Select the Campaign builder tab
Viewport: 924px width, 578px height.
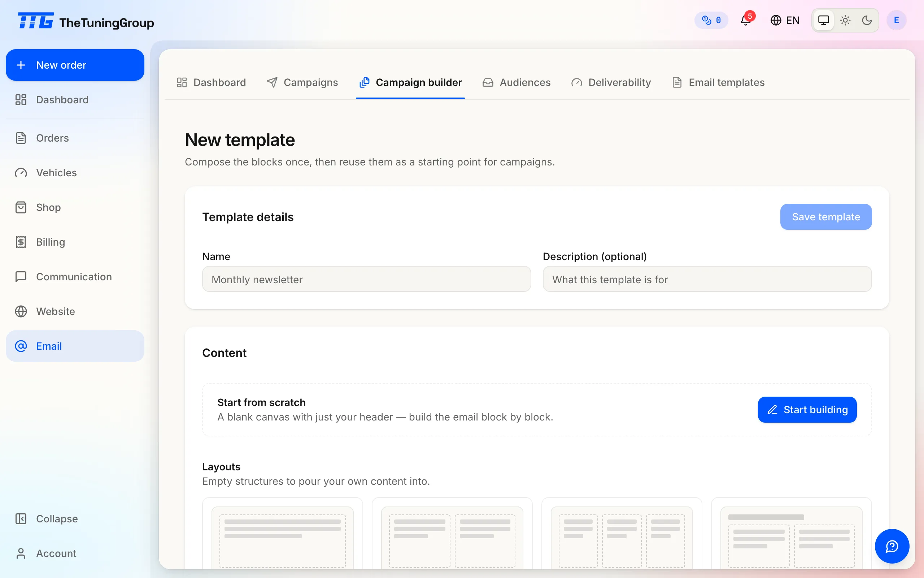tap(410, 82)
